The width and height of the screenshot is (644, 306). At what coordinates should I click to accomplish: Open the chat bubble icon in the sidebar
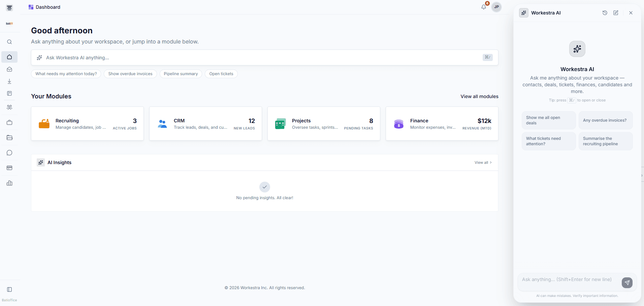(9, 153)
